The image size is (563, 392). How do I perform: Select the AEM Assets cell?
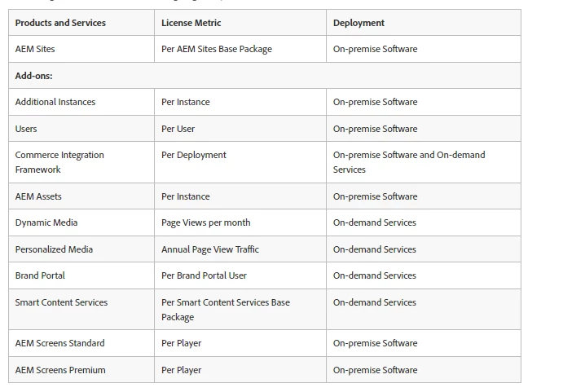pyautogui.click(x=81, y=196)
